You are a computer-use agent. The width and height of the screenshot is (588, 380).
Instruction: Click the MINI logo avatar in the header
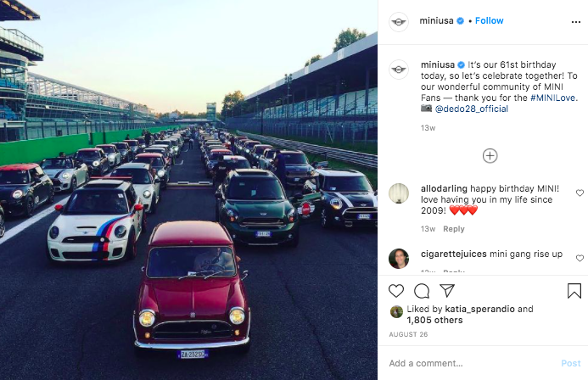pos(399,21)
